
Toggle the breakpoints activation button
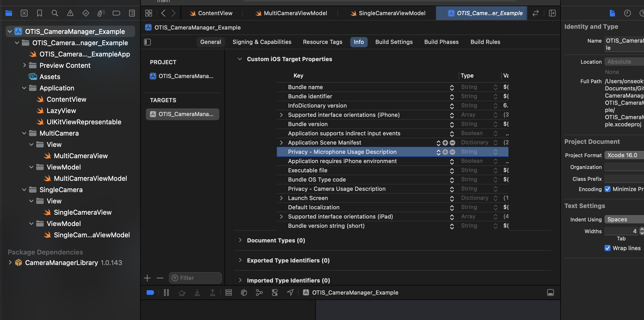(x=150, y=293)
